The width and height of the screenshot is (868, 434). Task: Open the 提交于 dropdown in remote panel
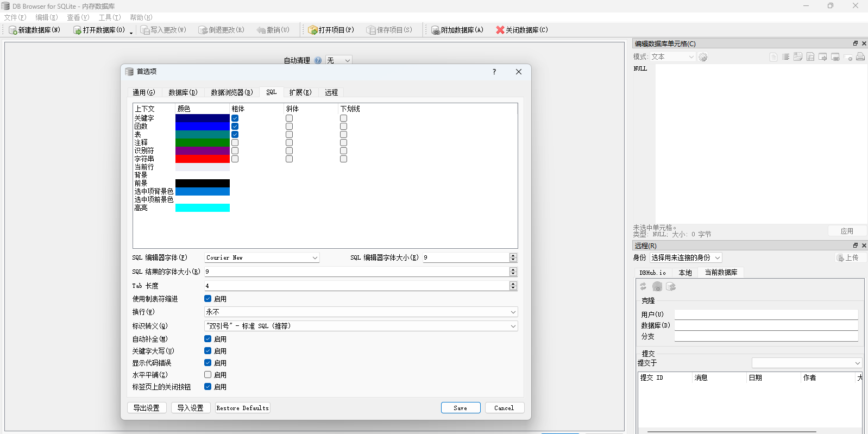click(807, 363)
